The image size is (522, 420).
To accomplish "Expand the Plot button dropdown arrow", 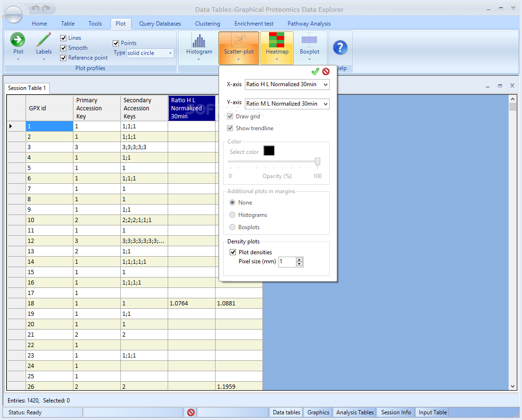I will (18, 60).
